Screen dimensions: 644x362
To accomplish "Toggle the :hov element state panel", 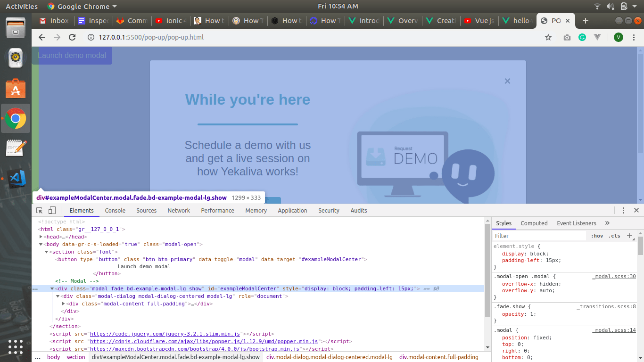I will 597,236.
